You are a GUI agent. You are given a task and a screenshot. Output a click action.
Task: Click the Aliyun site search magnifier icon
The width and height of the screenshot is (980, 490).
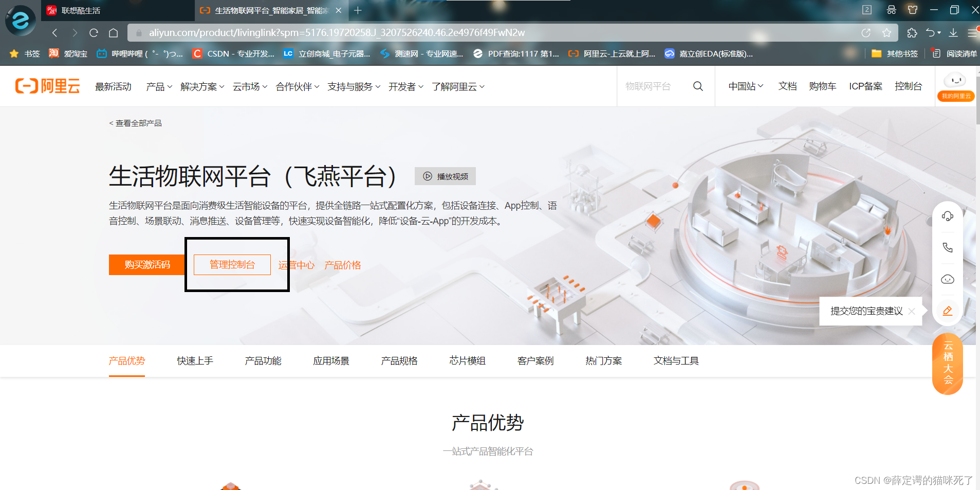[x=698, y=86]
